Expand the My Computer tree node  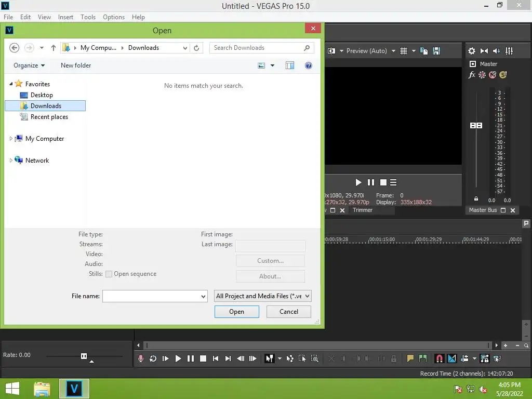click(11, 138)
